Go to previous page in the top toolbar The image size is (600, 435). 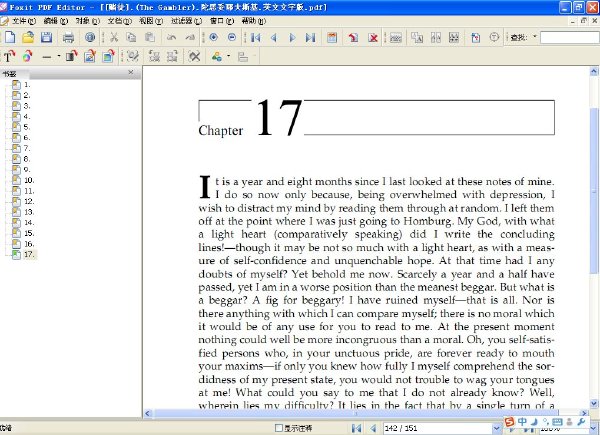pyautogui.click(x=274, y=37)
